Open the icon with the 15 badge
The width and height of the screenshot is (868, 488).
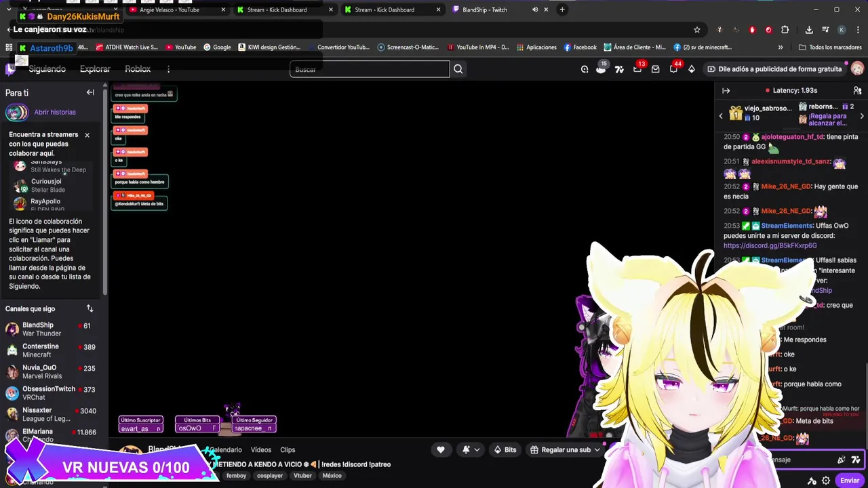click(x=601, y=68)
